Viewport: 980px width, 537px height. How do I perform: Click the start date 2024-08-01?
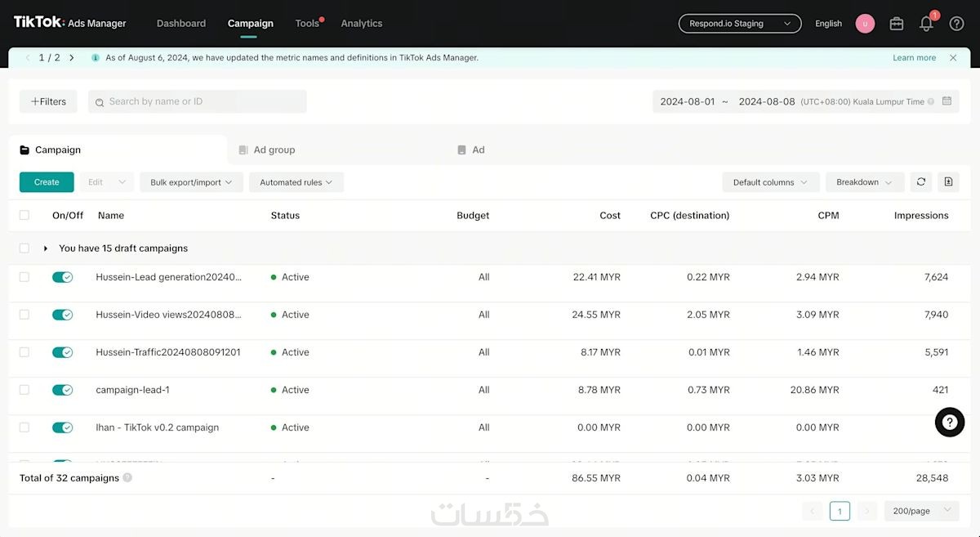click(x=688, y=101)
